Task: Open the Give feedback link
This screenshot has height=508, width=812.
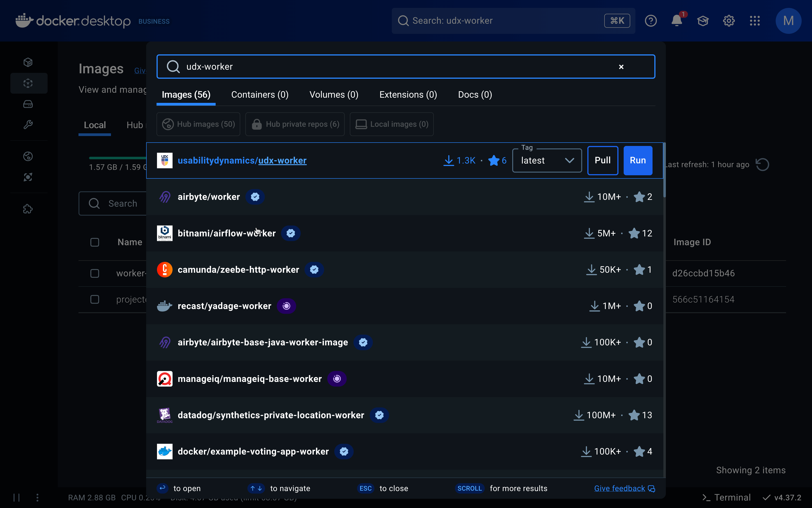Action: coord(625,489)
